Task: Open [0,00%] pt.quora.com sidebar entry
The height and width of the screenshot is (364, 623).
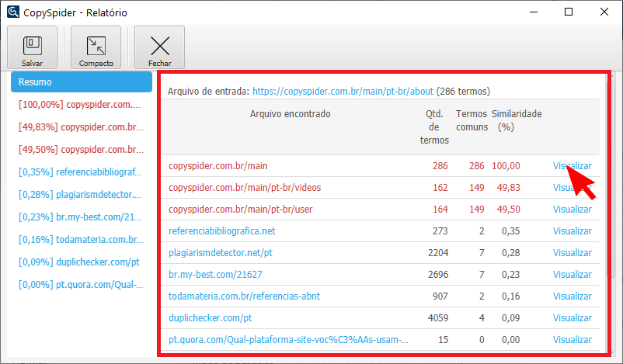Action: [81, 285]
